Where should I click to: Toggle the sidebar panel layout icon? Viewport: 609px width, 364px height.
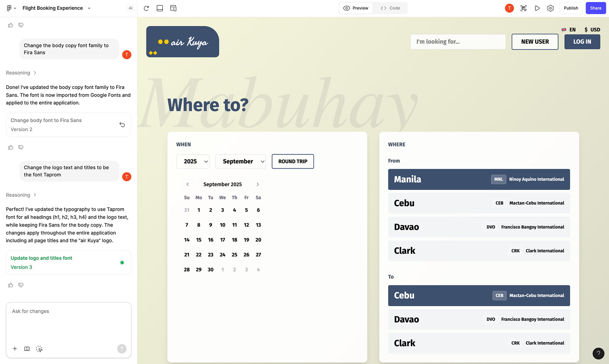click(160, 8)
